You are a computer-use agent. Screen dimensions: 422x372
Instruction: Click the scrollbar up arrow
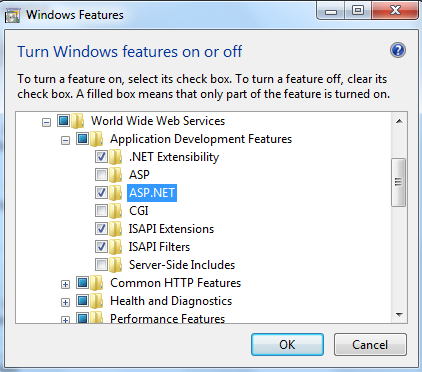[x=399, y=121]
